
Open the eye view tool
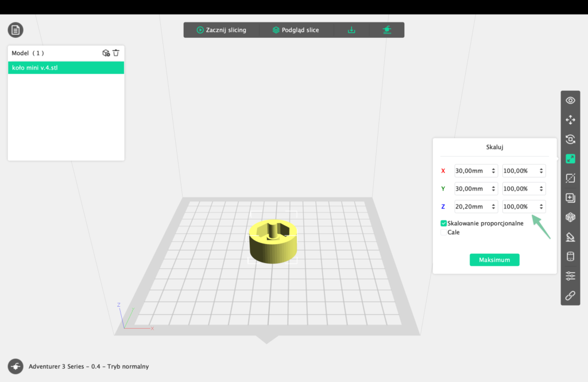point(570,101)
